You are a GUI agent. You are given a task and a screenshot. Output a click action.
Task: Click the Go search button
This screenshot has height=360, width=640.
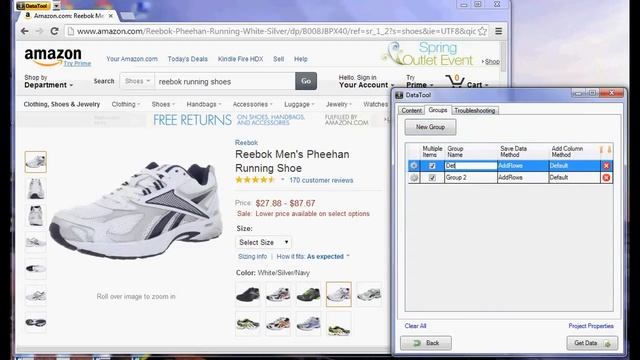pyautogui.click(x=306, y=81)
